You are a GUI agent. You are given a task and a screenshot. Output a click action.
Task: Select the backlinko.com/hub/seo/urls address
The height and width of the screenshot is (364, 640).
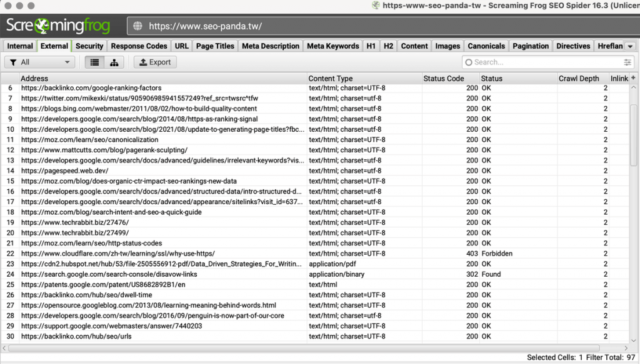click(x=76, y=337)
